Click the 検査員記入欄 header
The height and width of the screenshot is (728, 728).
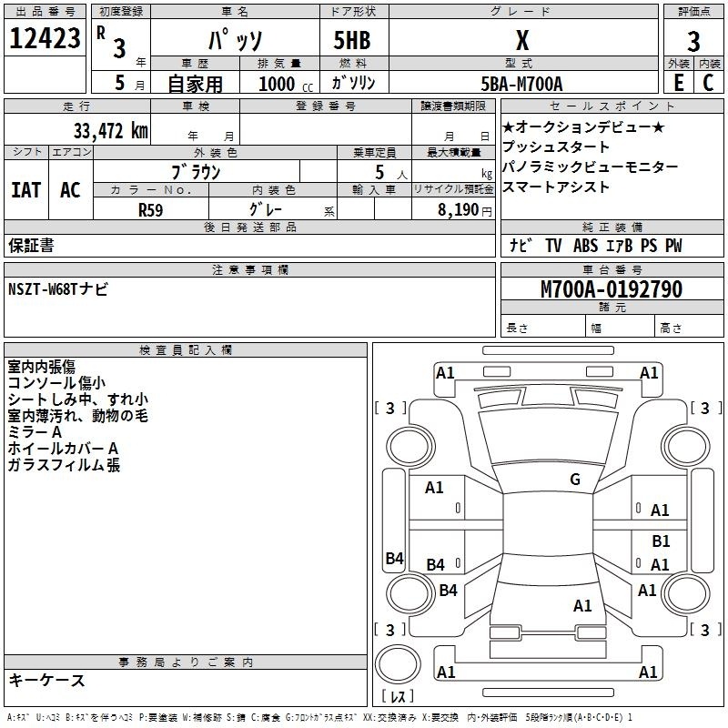click(186, 350)
